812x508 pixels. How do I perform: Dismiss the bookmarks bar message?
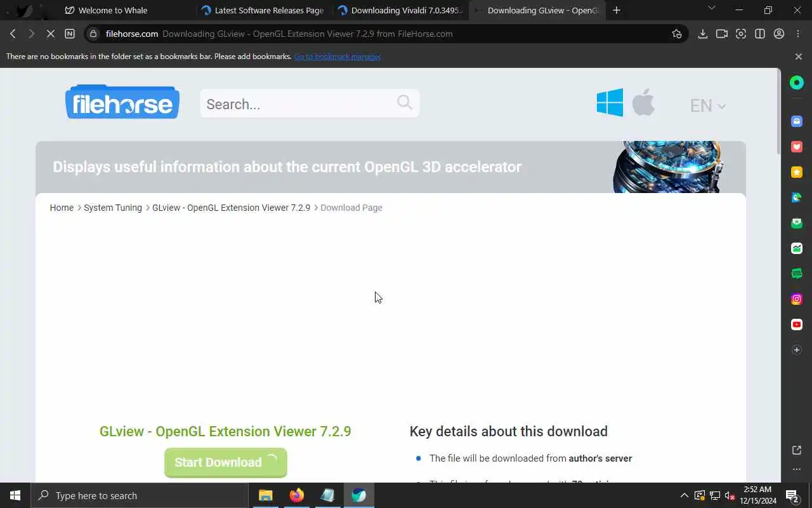coord(798,57)
